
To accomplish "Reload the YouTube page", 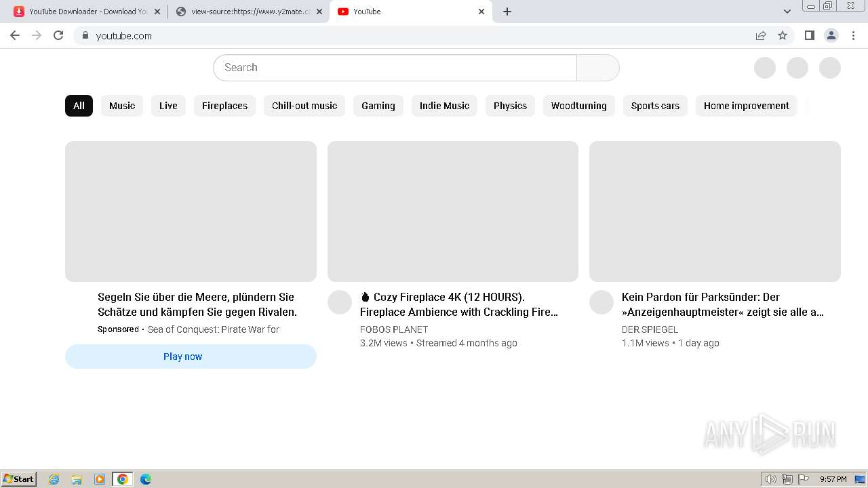I will point(58,35).
